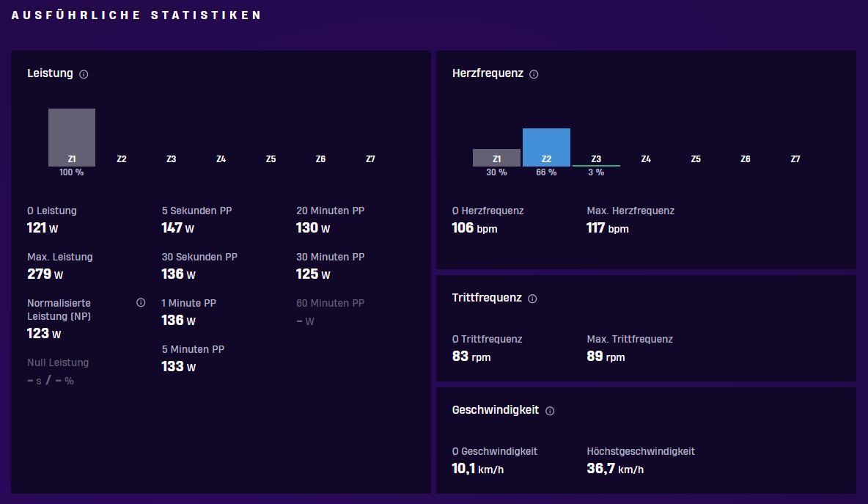Click the Z3 heart rate zone marker
The width and height of the screenshot is (868, 504).
[596, 165]
